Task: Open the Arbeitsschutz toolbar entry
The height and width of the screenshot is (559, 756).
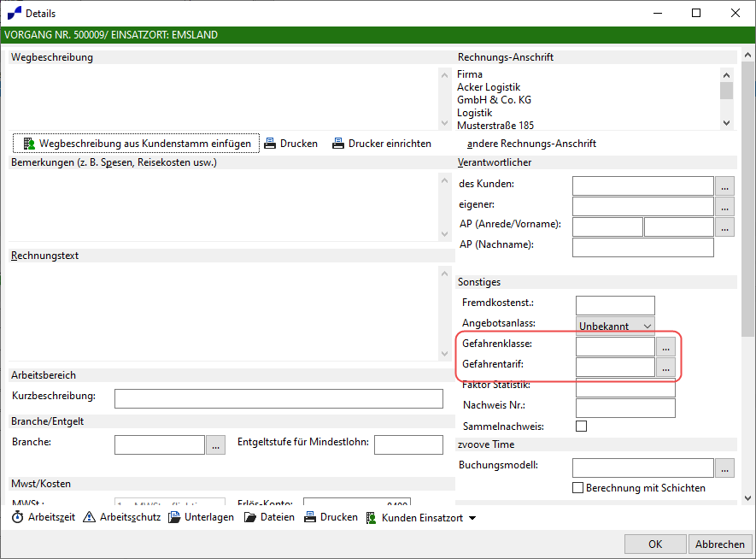Action: 122,517
